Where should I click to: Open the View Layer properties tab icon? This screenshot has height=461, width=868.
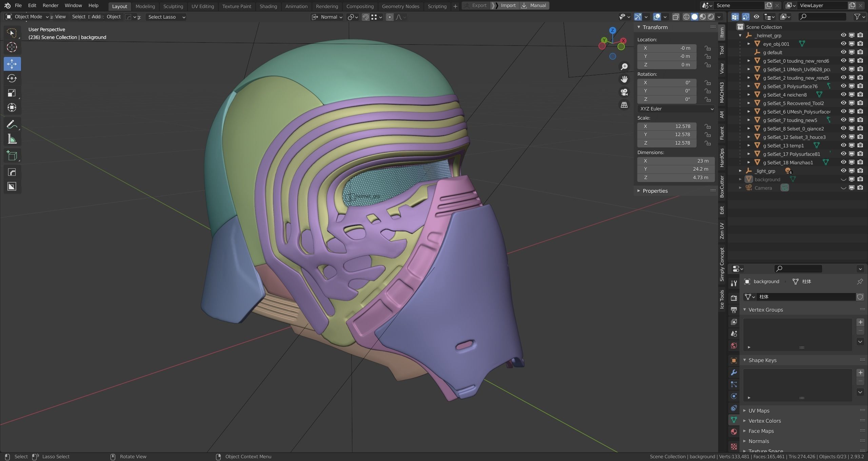click(734, 322)
